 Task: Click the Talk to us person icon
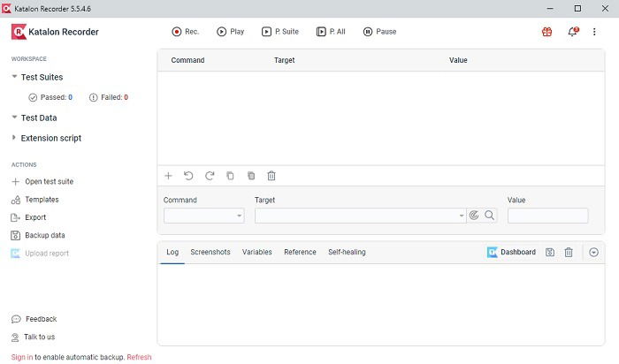(x=15, y=337)
